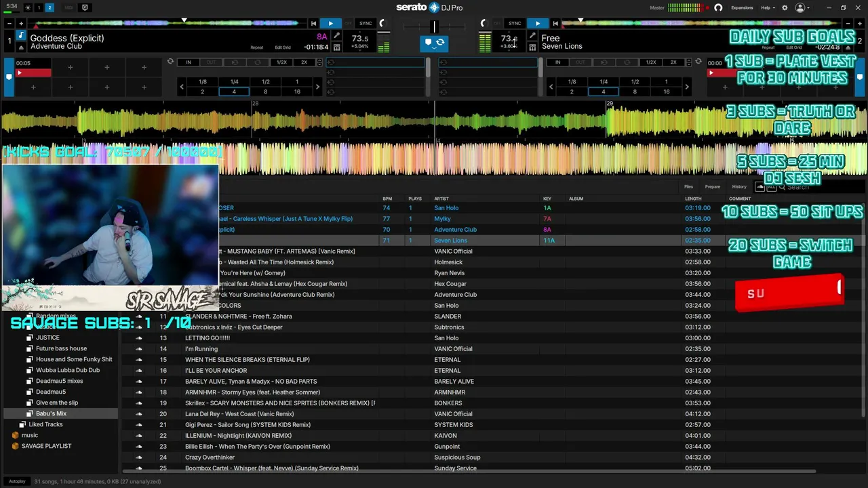Open the Serato shield panel icon
Screen dimensions: 868x488
85,7
